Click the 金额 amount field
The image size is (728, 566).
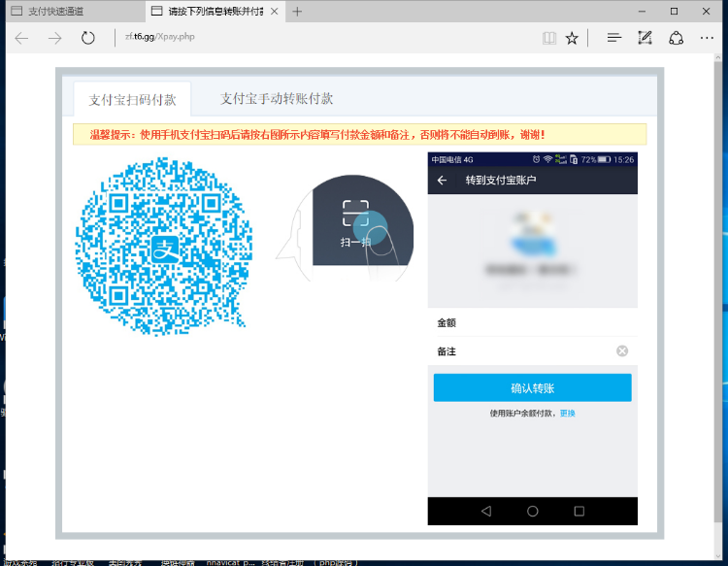point(533,322)
